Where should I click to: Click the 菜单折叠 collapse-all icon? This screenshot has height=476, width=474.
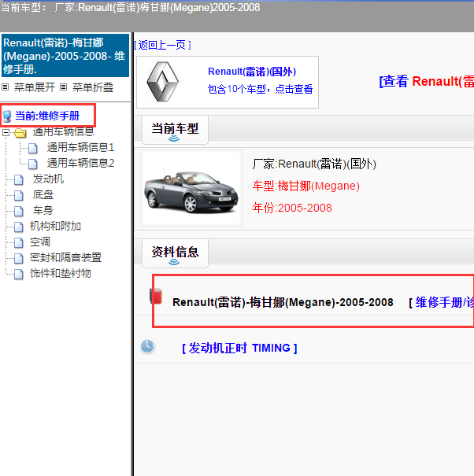63,87
